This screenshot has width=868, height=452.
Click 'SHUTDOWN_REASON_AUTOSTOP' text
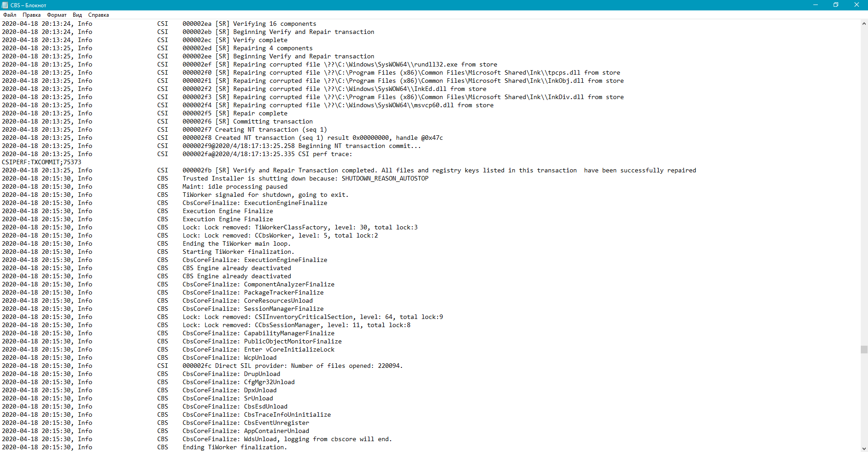[385, 179]
